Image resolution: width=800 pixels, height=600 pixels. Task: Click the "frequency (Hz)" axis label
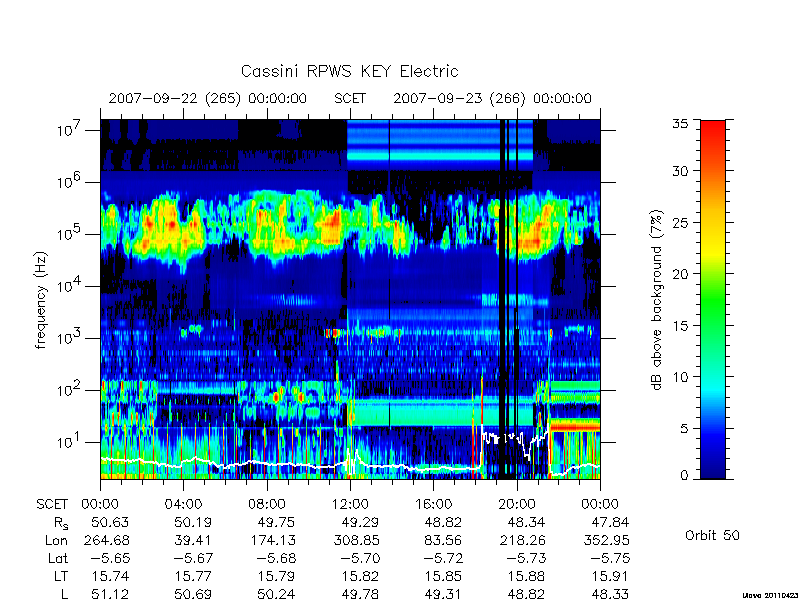point(41,300)
